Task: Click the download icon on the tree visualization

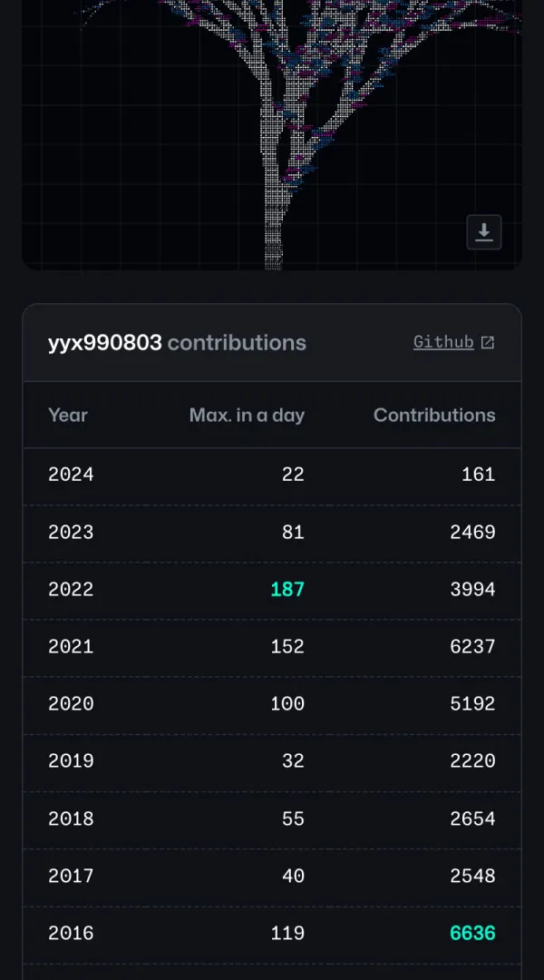Action: click(x=484, y=232)
